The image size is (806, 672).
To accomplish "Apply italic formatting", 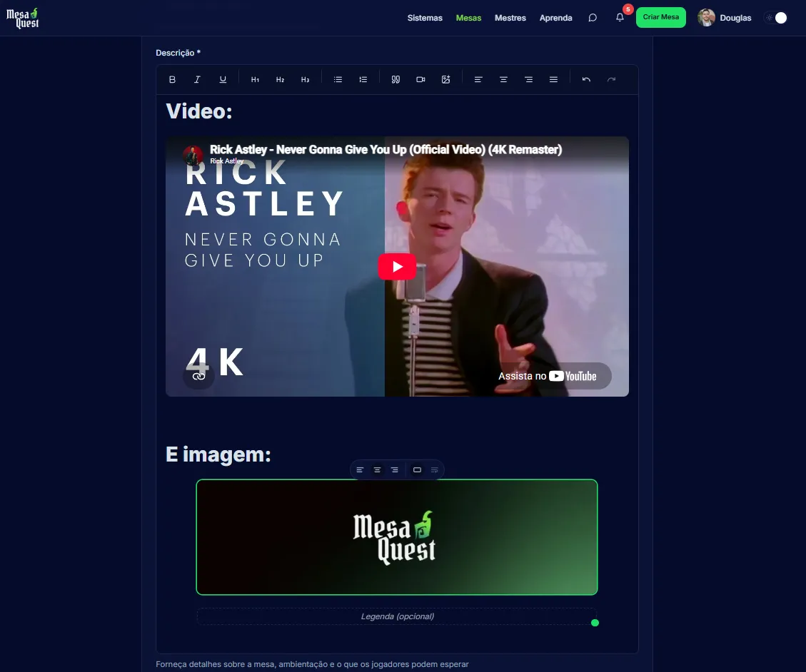I will (x=197, y=80).
